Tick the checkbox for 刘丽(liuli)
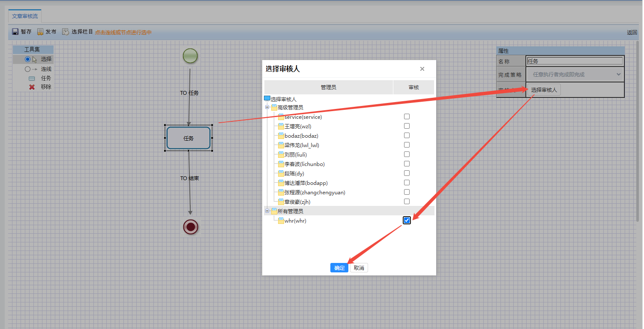Screen dimensions: 644x329 tap(407, 154)
